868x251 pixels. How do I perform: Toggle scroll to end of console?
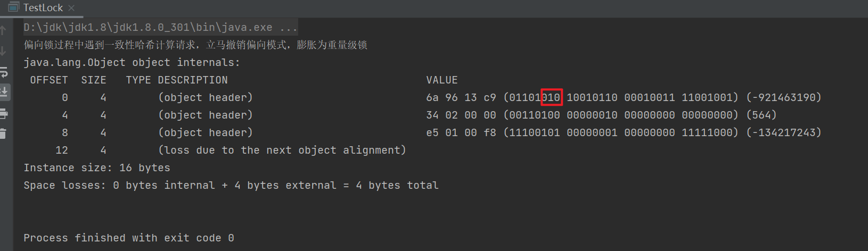(x=3, y=92)
